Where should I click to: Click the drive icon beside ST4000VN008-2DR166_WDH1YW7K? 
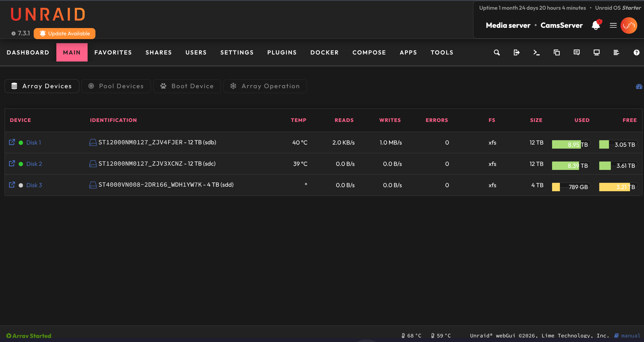[93, 185]
